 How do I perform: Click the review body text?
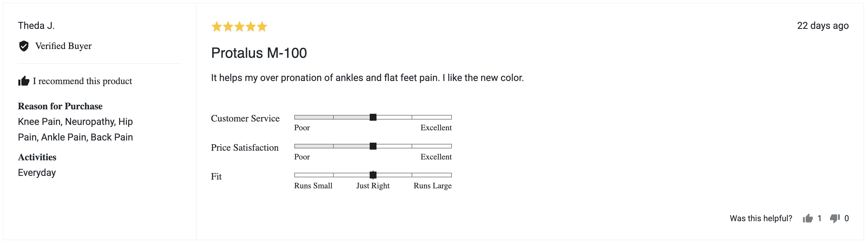[x=367, y=78]
